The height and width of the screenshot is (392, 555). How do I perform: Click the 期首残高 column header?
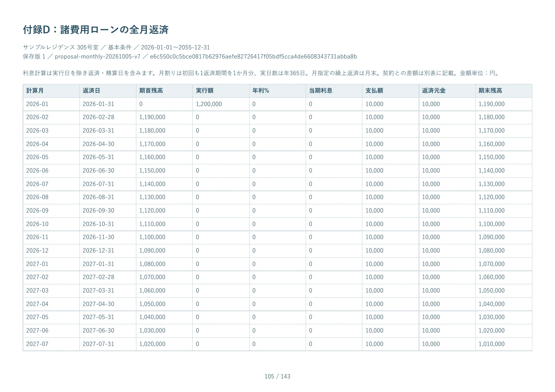164,91
